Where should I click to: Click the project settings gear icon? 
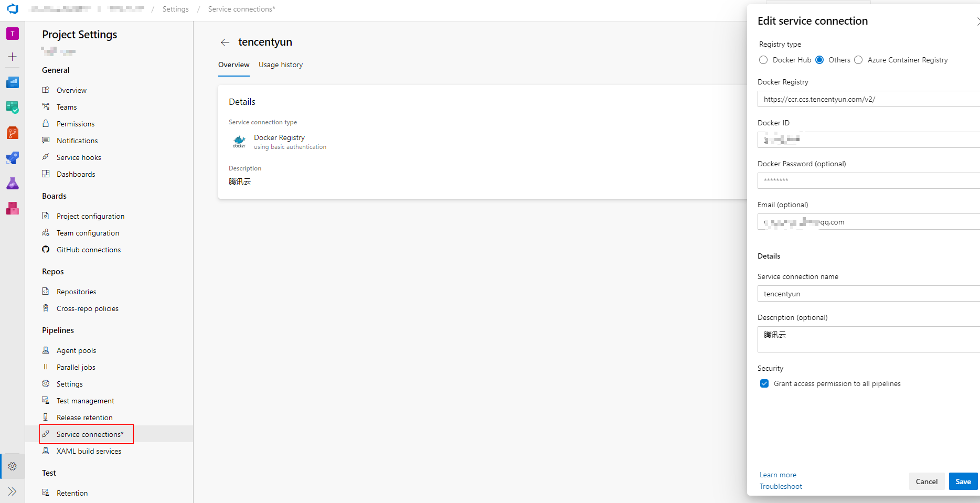pos(13,466)
